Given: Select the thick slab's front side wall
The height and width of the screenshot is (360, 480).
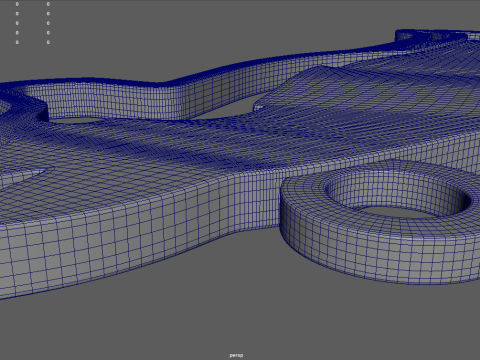Looking at the screenshot, I should coord(117,240).
